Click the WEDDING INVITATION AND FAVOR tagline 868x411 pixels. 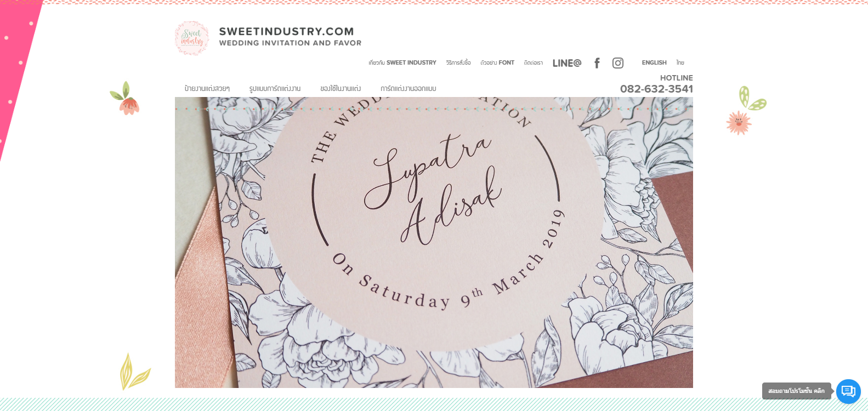click(x=290, y=43)
